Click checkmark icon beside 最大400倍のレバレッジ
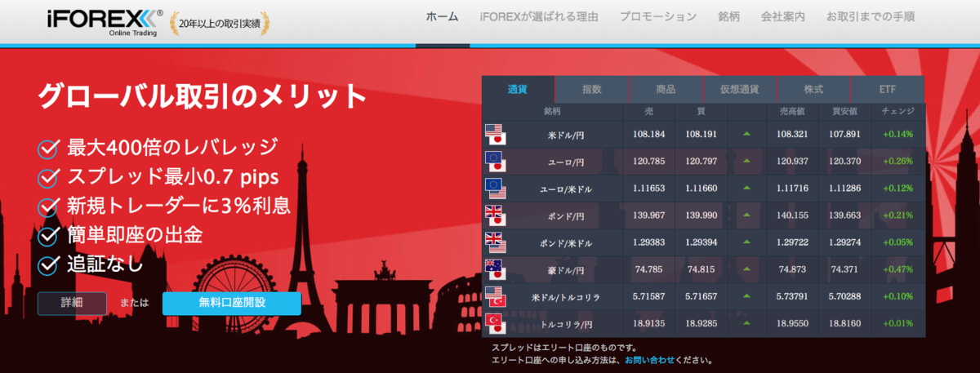This screenshot has width=980, height=373. click(49, 149)
